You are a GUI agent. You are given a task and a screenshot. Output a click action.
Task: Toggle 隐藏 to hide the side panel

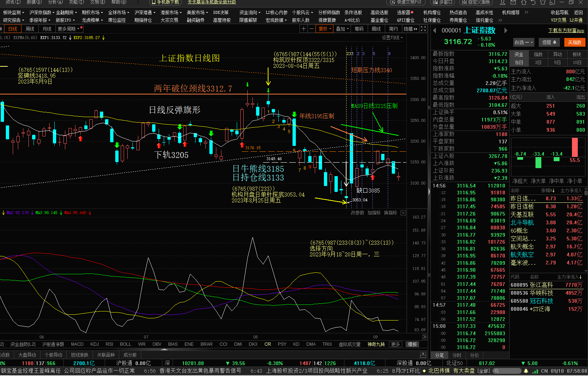410,29
